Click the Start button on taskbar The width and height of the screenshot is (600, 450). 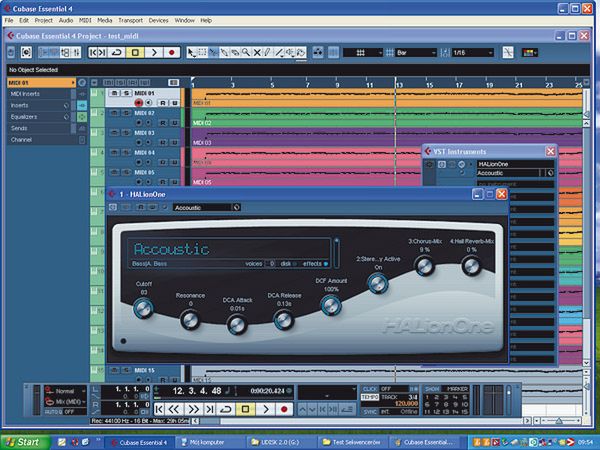tap(25, 442)
